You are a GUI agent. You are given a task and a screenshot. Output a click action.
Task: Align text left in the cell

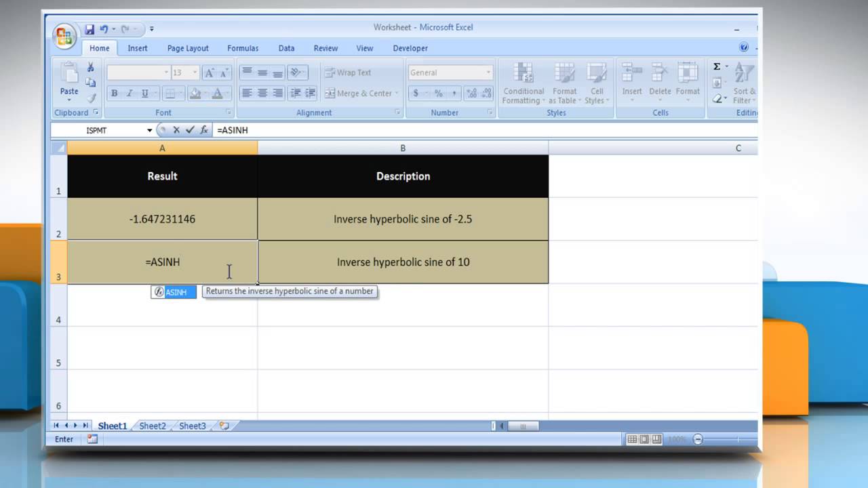coord(247,94)
